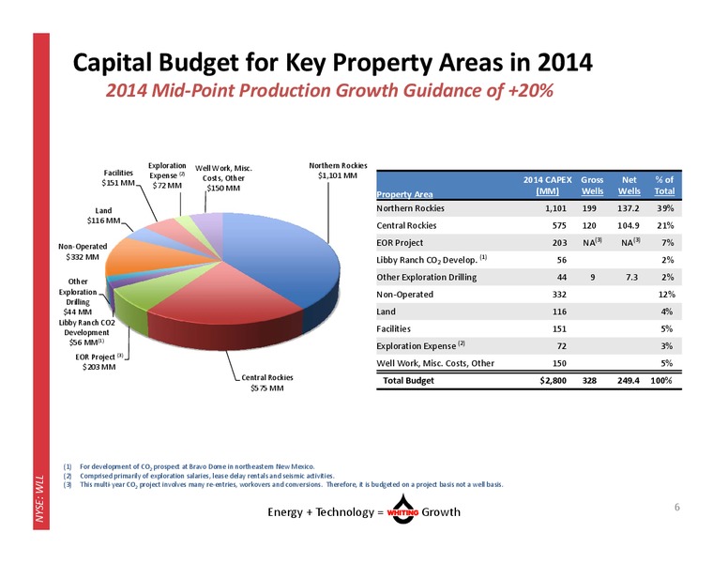Click 'Exploration Expense $72 MM' pie chart label
Viewport: 728px width, 563px height.
(x=167, y=175)
